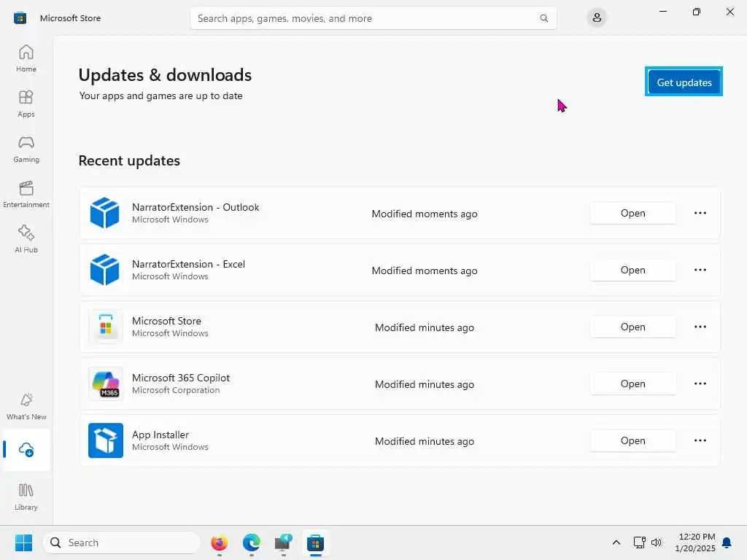The width and height of the screenshot is (747, 560).
Task: Open NarratorExtension - Excel
Action: tap(632, 270)
